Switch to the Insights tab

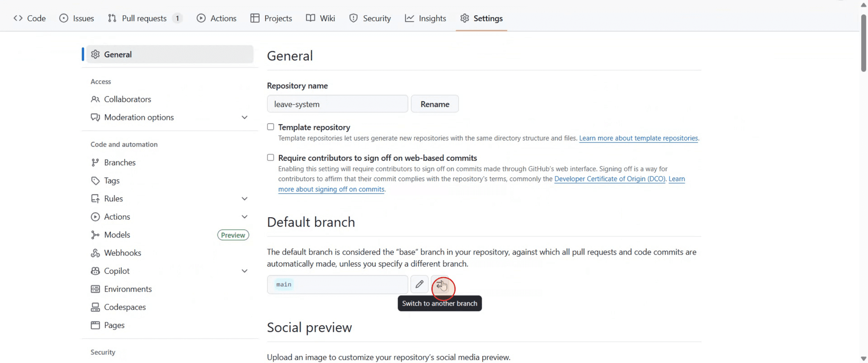(x=425, y=18)
